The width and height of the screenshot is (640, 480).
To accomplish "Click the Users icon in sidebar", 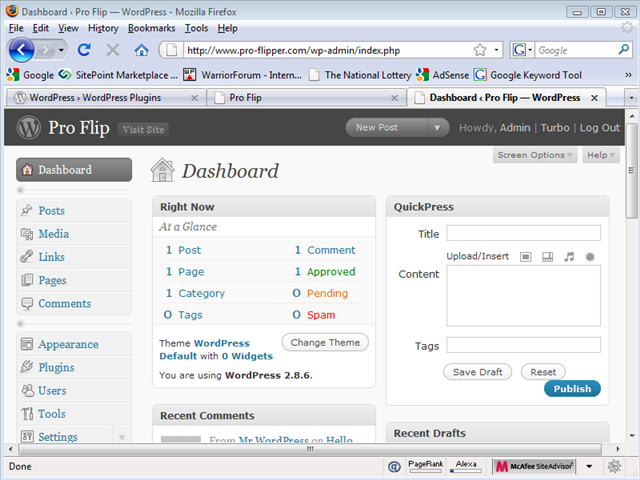I will click(27, 390).
